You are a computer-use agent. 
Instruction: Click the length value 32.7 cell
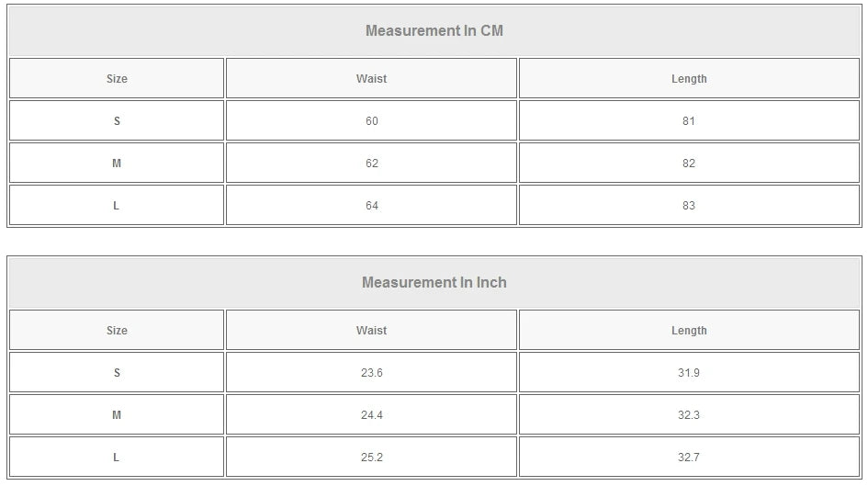coord(689,458)
